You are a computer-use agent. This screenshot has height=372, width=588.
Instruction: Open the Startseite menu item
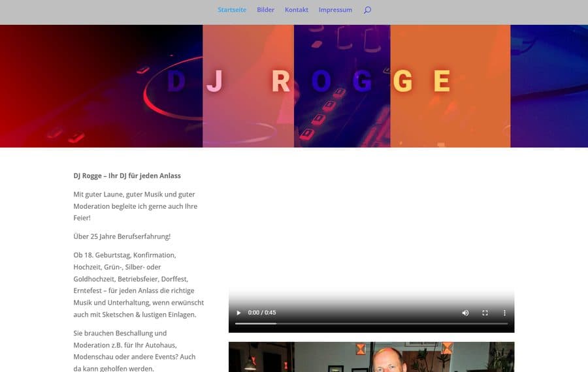click(x=232, y=10)
